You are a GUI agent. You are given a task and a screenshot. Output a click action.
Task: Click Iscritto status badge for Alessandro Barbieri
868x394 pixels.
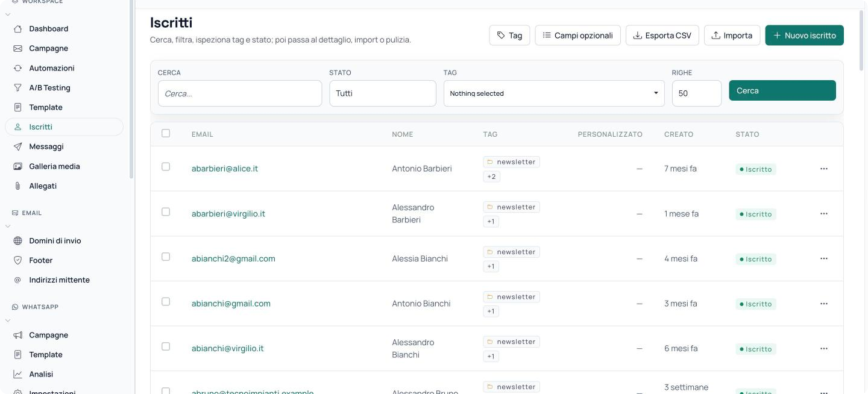pyautogui.click(x=756, y=214)
